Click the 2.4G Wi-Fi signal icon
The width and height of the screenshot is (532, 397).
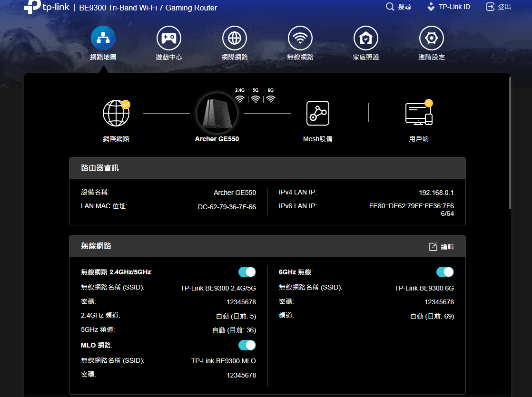tap(240, 99)
